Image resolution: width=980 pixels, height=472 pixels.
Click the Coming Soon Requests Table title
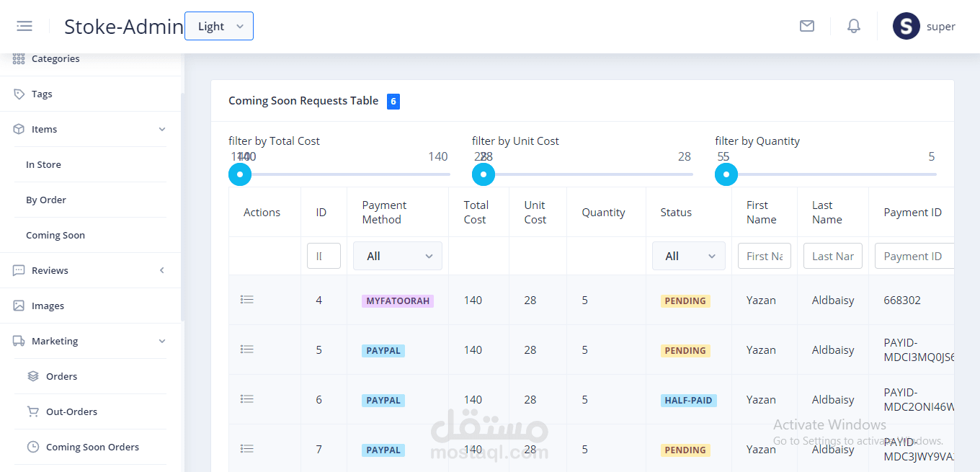coord(303,101)
